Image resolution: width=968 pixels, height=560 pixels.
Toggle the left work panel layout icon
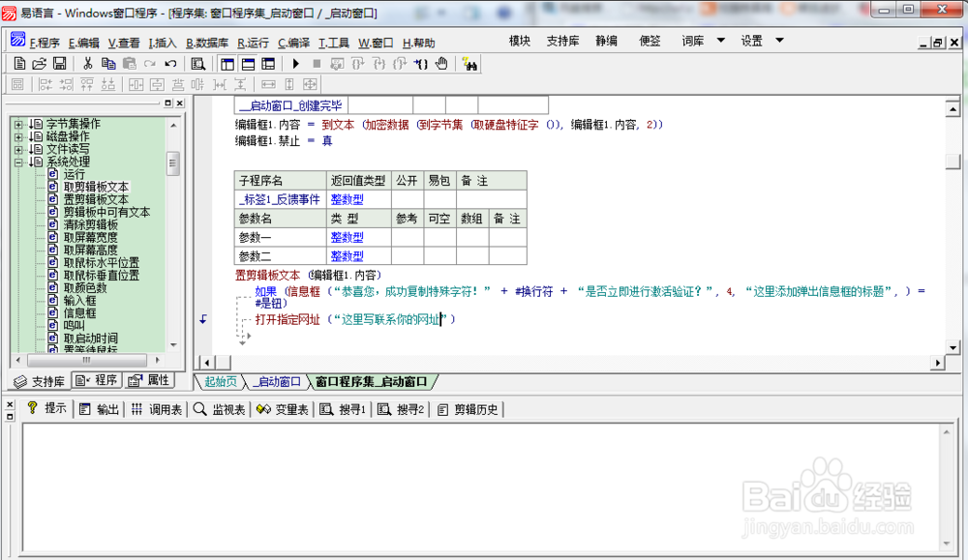point(227,64)
